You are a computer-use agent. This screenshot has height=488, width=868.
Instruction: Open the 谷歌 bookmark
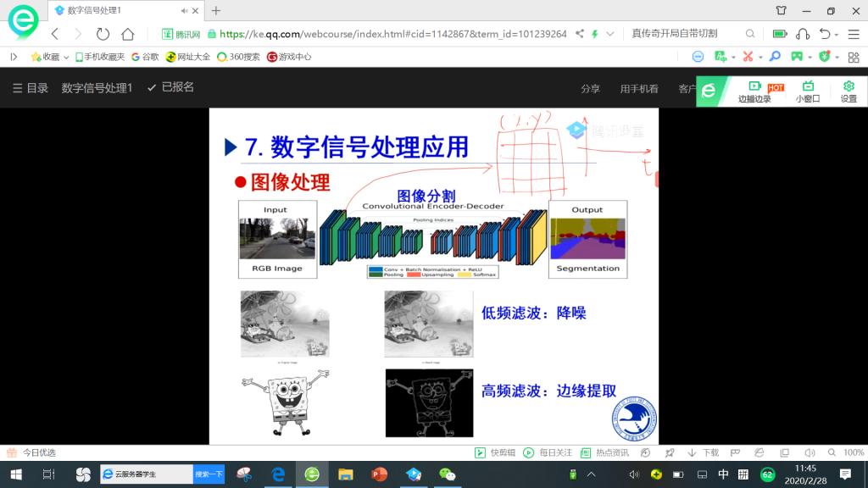click(x=145, y=57)
